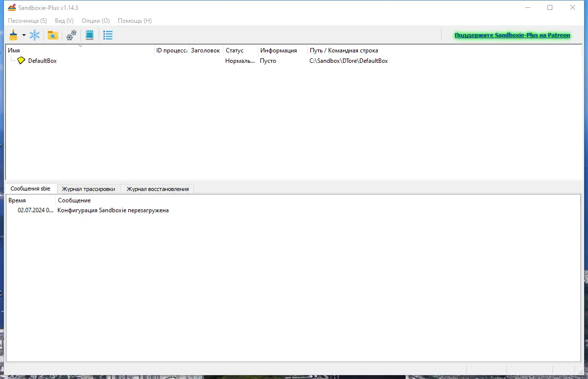Open the Помощь (H) menu
The height and width of the screenshot is (379, 588).
(x=135, y=21)
